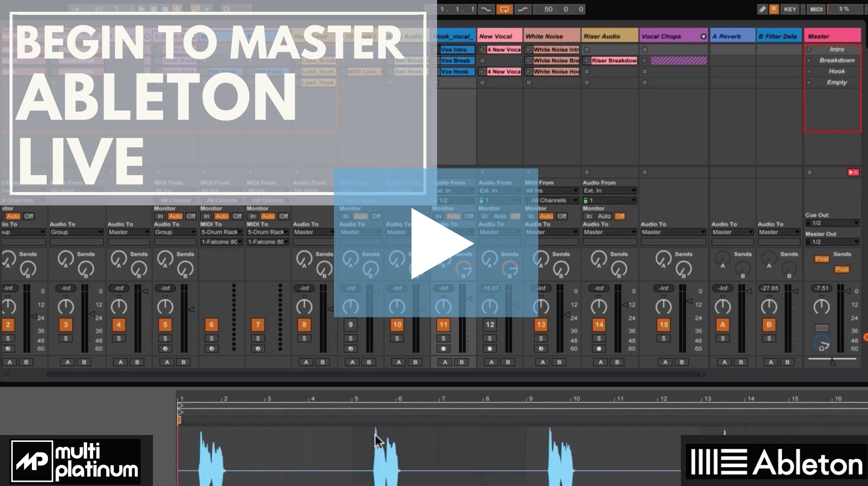
Task: Enable Draw Mode pencil icon
Action: [762, 9]
